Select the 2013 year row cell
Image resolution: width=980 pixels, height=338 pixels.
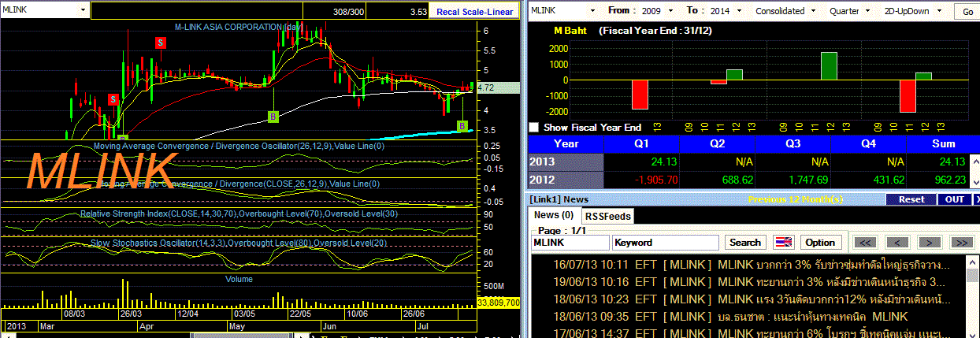coord(566,162)
